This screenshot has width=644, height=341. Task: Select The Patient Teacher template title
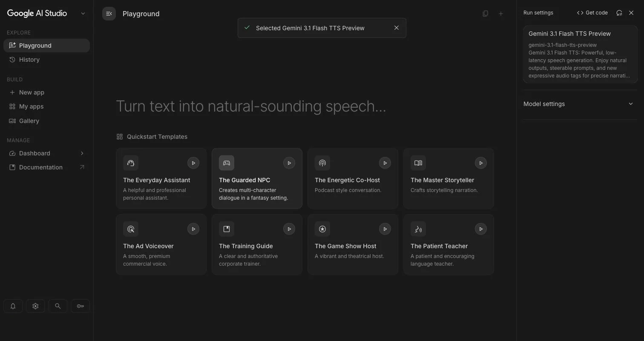(439, 246)
